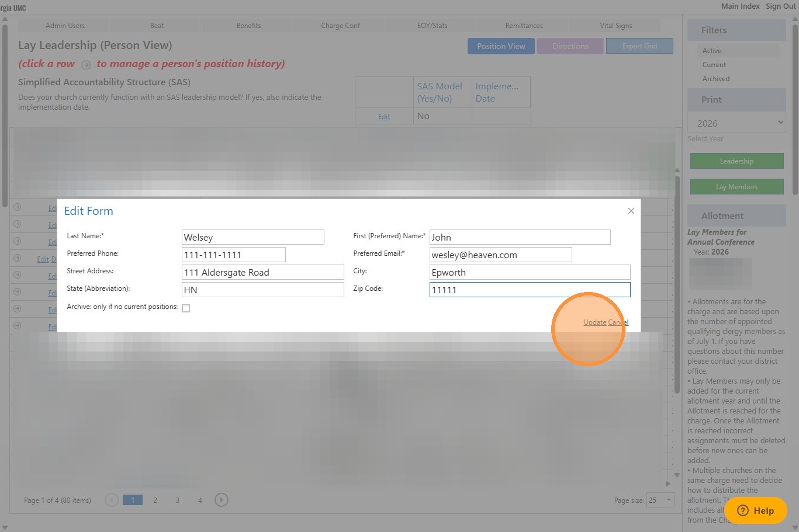This screenshot has width=799, height=532.
Task: Apply the Current filter
Action: point(714,65)
